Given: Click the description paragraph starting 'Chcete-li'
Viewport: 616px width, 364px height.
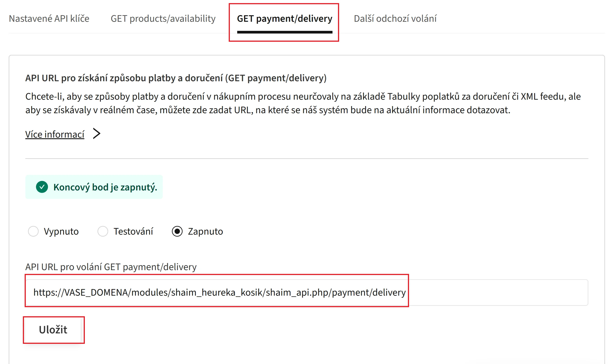Looking at the screenshot, I should pyautogui.click(x=303, y=103).
